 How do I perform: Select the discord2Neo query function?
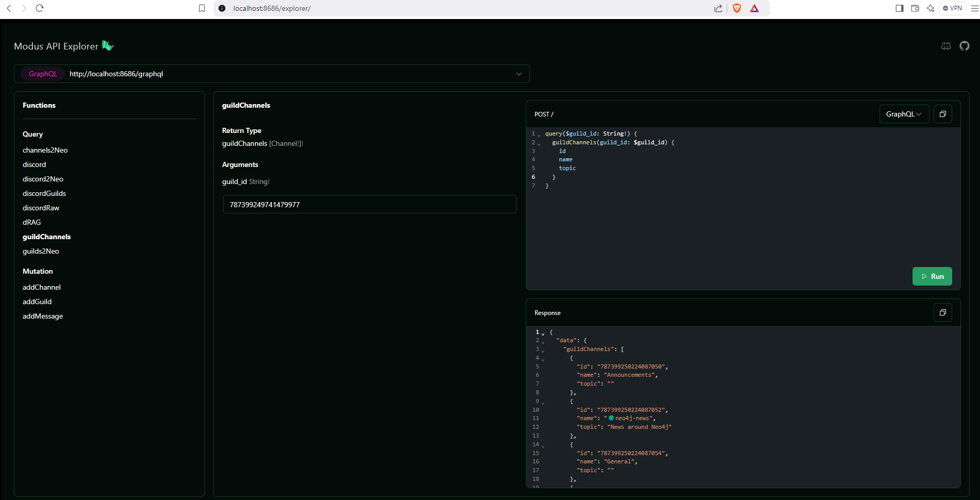pos(43,179)
